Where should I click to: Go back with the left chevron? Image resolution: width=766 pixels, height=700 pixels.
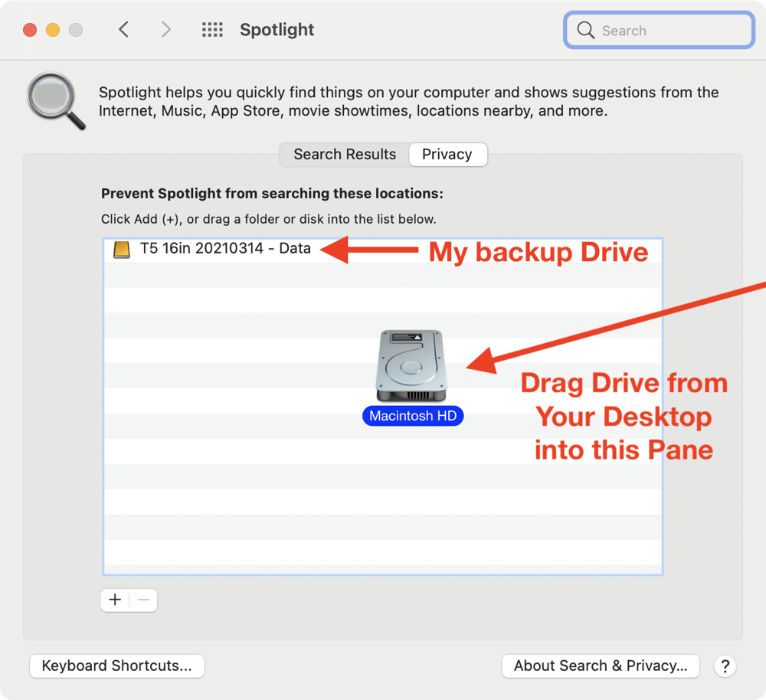click(123, 30)
